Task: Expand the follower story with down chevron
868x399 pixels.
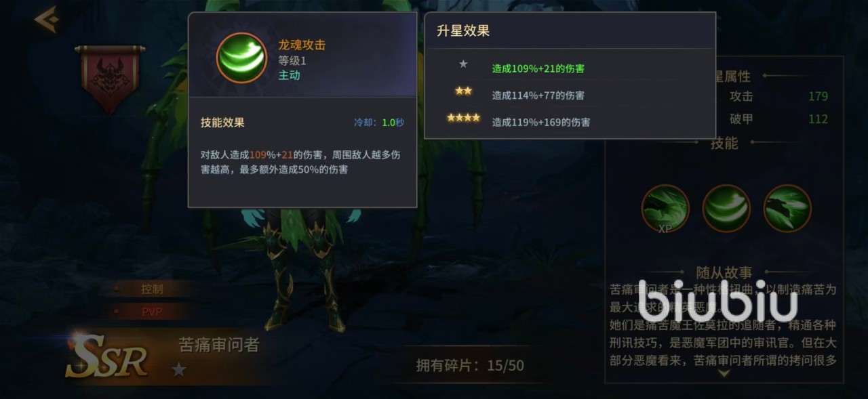Action: tap(724, 373)
